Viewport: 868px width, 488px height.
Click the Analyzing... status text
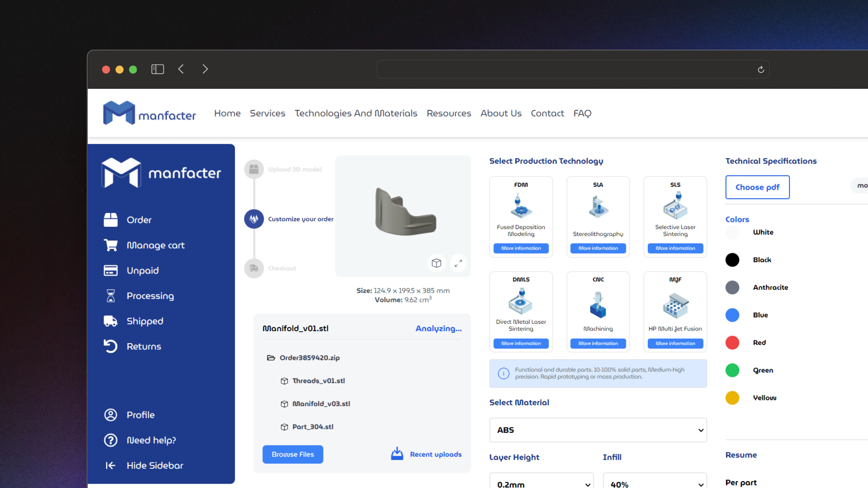click(438, 328)
